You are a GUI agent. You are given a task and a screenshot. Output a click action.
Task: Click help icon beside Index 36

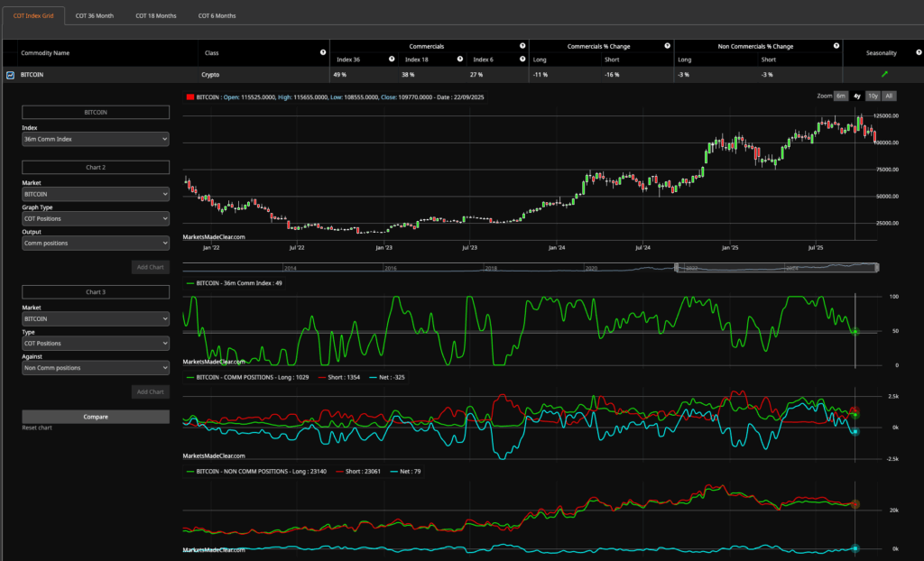point(392,60)
